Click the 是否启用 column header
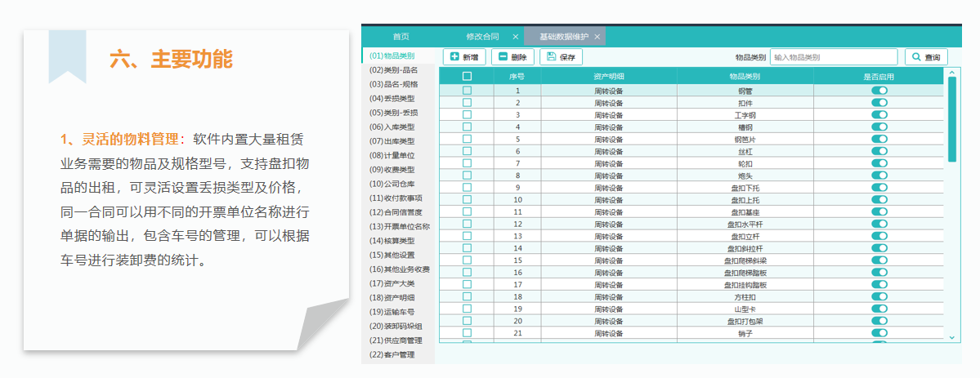 (x=879, y=76)
